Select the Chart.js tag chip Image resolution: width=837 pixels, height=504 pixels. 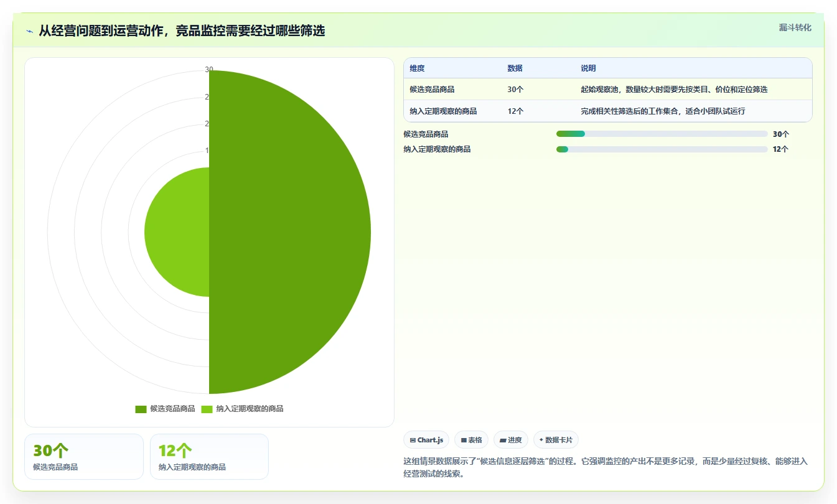(426, 440)
